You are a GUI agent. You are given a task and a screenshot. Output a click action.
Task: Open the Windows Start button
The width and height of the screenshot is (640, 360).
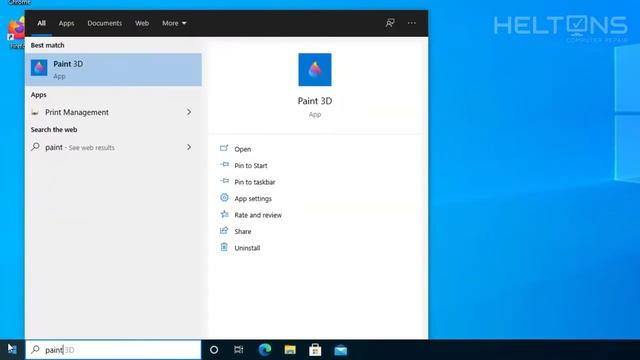click(x=12, y=349)
